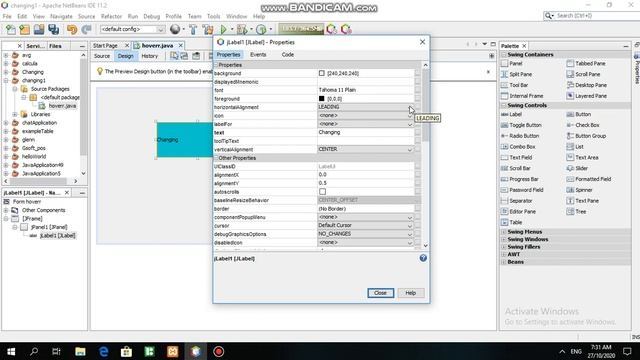Click the foreground black color swatch
The image size is (640, 360).
coord(322,99)
